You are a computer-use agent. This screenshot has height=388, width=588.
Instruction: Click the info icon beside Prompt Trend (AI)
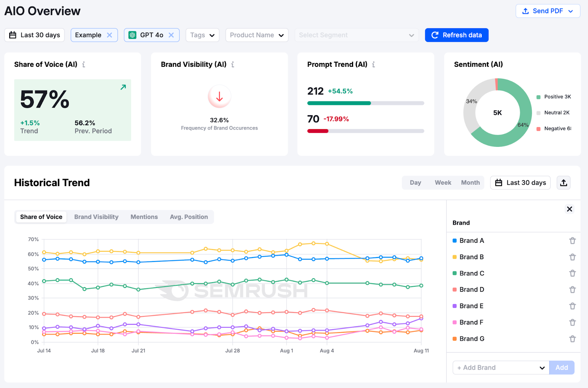tap(374, 64)
